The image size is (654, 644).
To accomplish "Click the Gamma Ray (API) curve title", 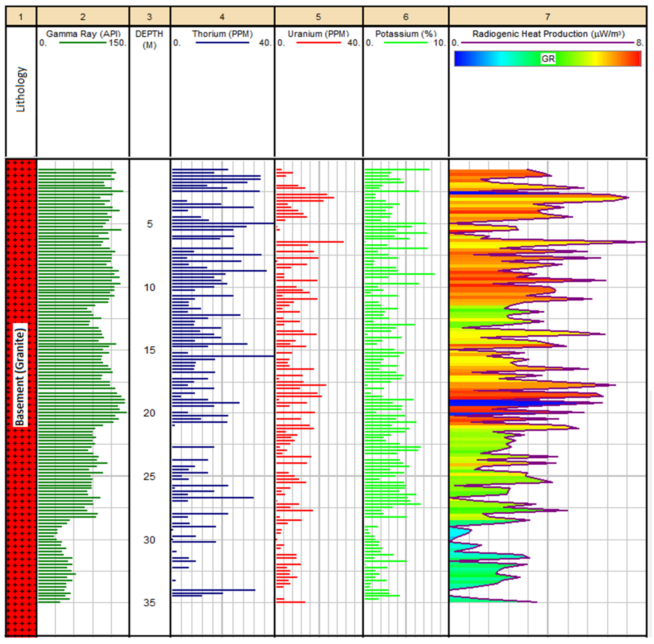I will [83, 34].
